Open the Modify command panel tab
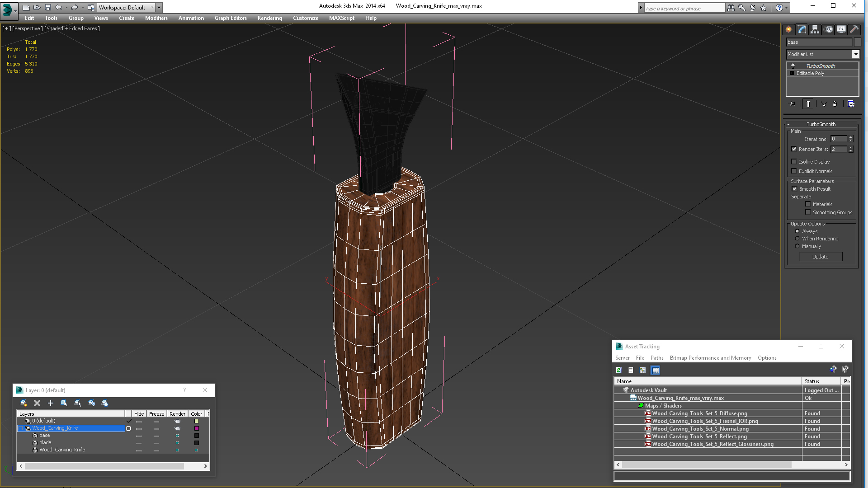 click(x=802, y=29)
